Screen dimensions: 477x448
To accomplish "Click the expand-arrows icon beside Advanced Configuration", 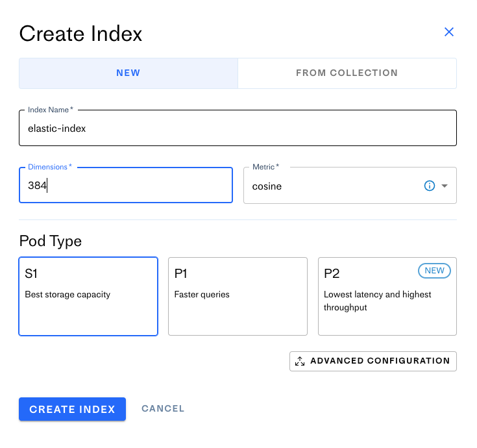I will click(300, 361).
